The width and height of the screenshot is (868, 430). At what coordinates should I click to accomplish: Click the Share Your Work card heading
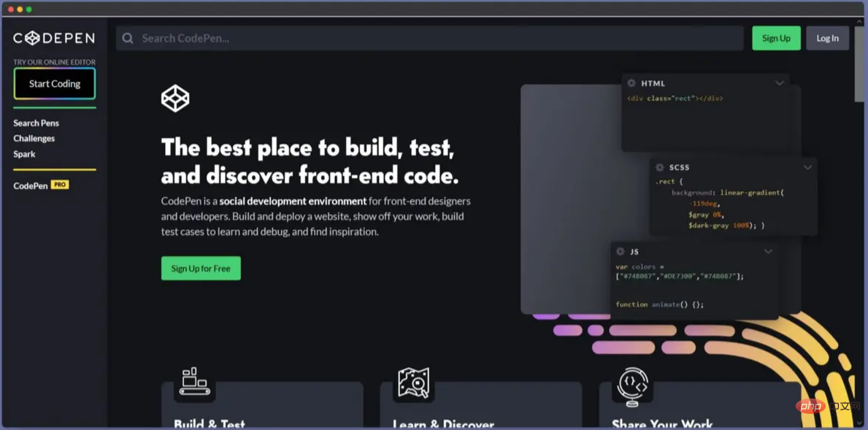(662, 424)
